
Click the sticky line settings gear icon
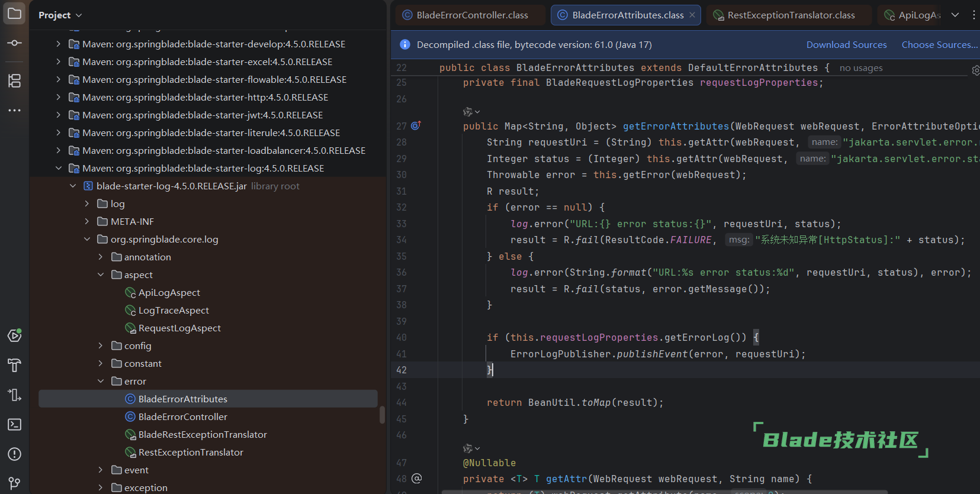pyautogui.click(x=975, y=70)
